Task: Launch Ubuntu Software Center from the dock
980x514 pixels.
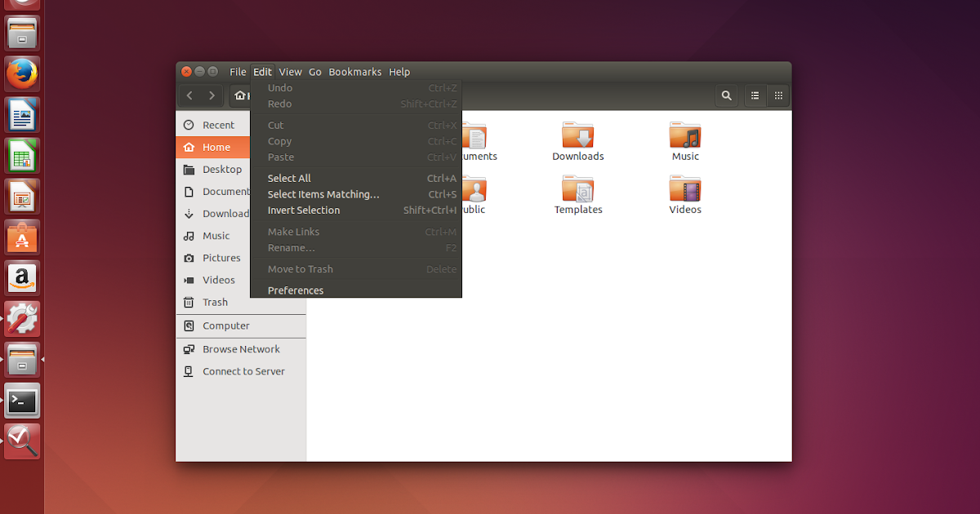Action: click(x=20, y=237)
